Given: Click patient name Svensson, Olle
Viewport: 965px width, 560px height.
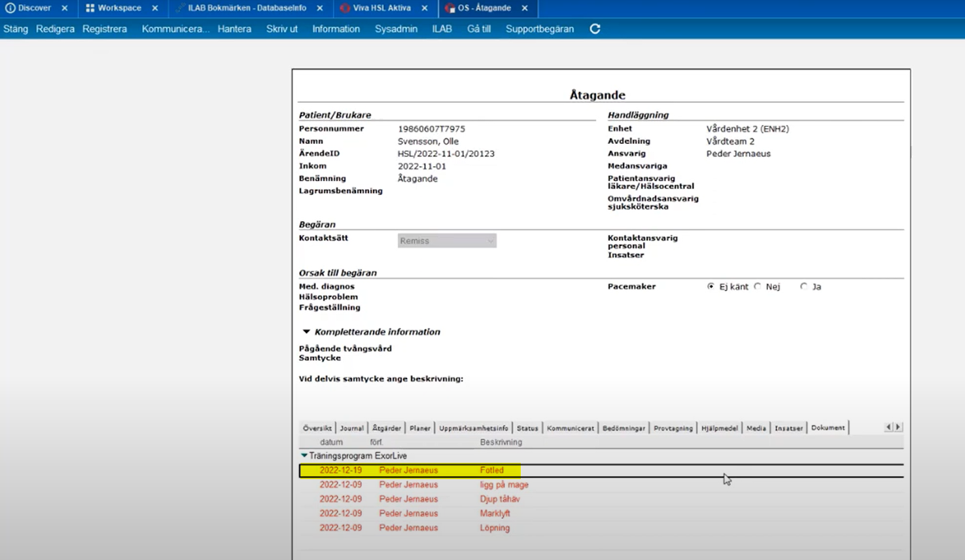Looking at the screenshot, I should [x=428, y=141].
